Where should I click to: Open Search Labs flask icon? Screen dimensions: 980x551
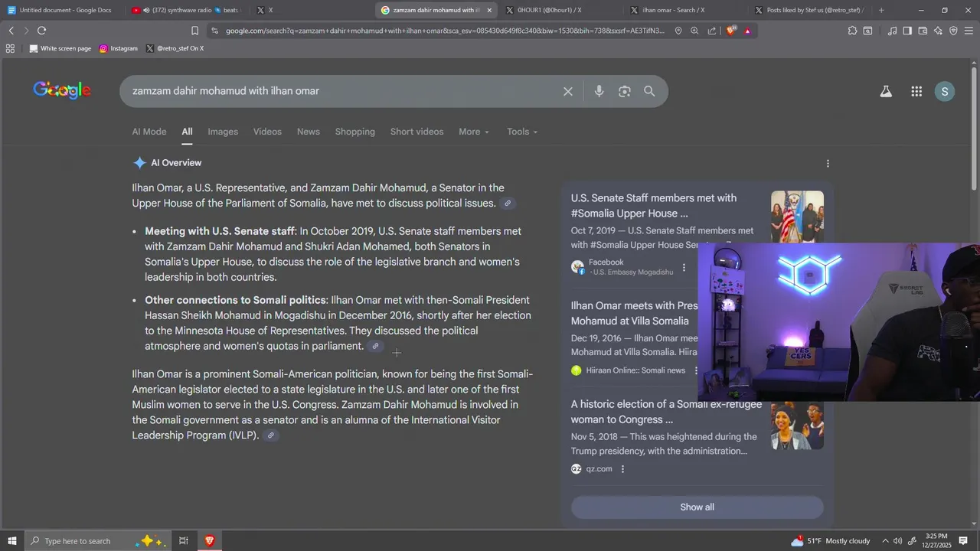[886, 91]
